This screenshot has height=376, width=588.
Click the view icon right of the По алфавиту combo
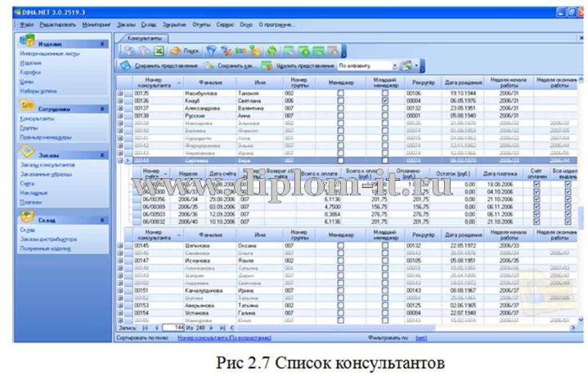pos(406,65)
